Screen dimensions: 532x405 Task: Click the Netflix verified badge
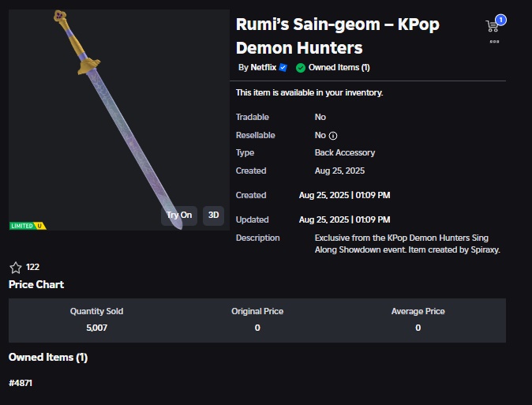(x=283, y=68)
